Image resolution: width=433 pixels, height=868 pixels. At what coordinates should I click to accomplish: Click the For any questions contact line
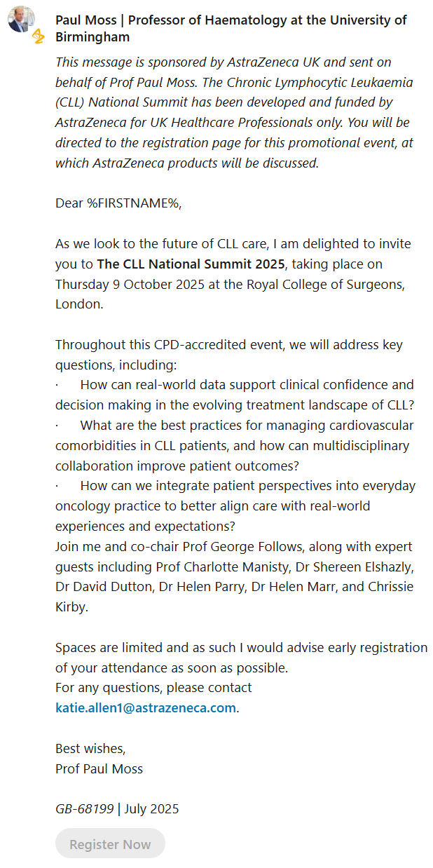point(153,687)
